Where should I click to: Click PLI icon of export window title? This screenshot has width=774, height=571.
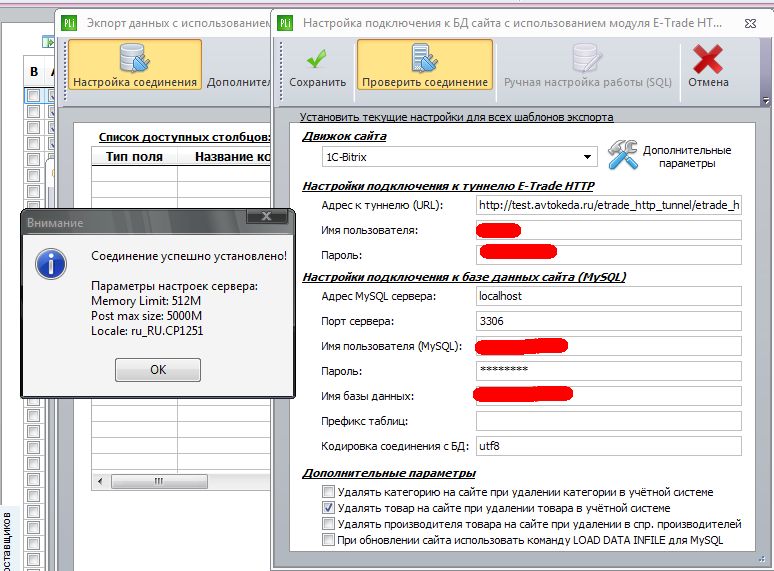point(69,23)
